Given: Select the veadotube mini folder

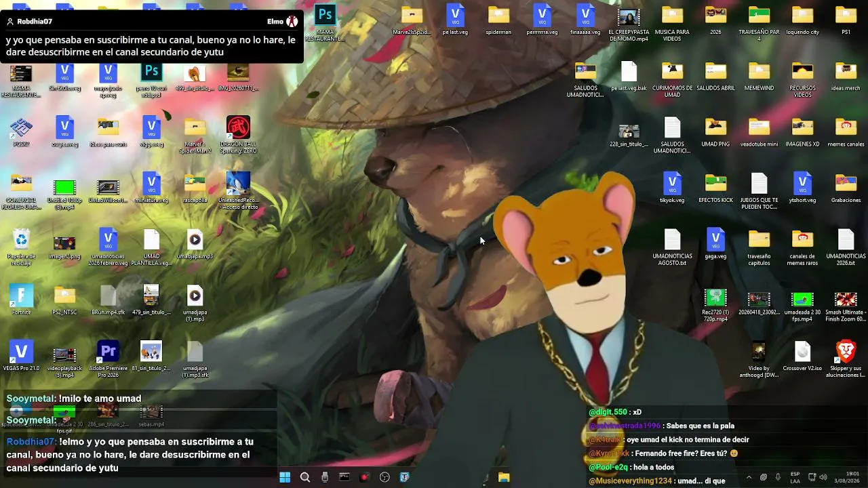Looking at the screenshot, I should click(759, 132).
